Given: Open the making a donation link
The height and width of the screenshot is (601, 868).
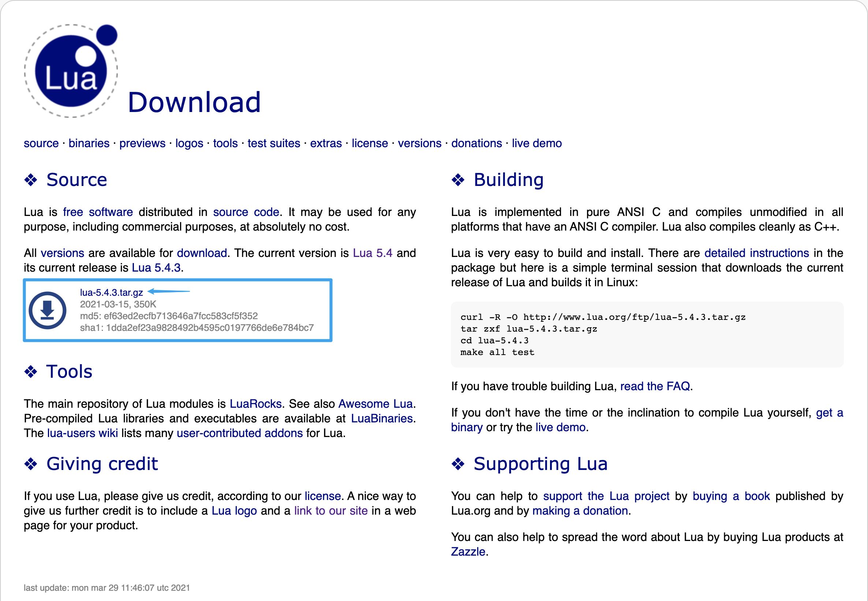Looking at the screenshot, I should coord(580,511).
